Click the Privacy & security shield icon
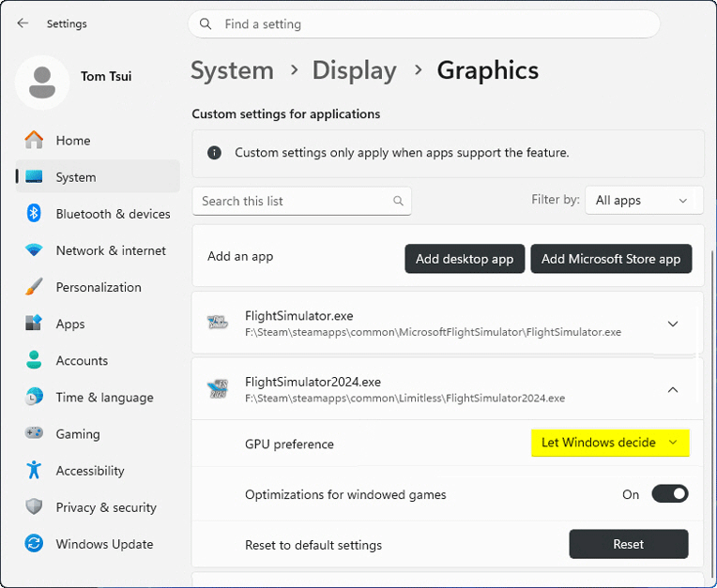The height and width of the screenshot is (588, 717). pos(35,507)
